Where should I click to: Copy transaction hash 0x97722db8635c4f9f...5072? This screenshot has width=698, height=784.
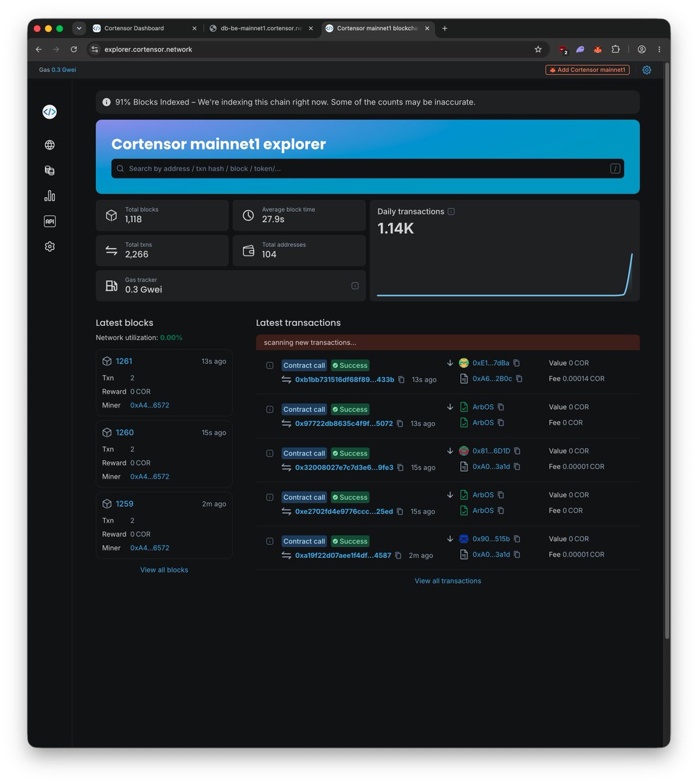[400, 423]
